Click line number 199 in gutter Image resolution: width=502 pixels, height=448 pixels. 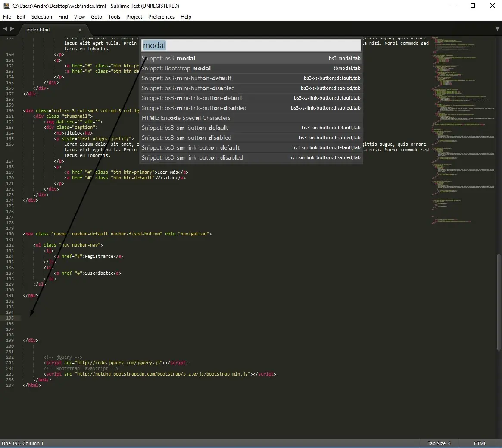pos(10,340)
